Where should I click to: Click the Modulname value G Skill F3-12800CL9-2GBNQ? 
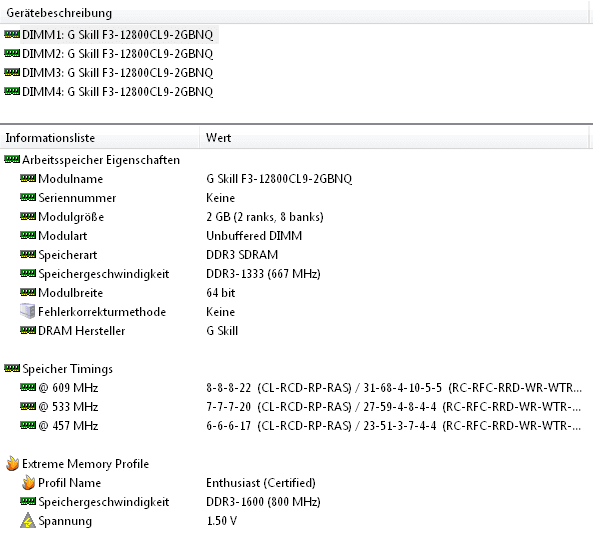point(279,178)
